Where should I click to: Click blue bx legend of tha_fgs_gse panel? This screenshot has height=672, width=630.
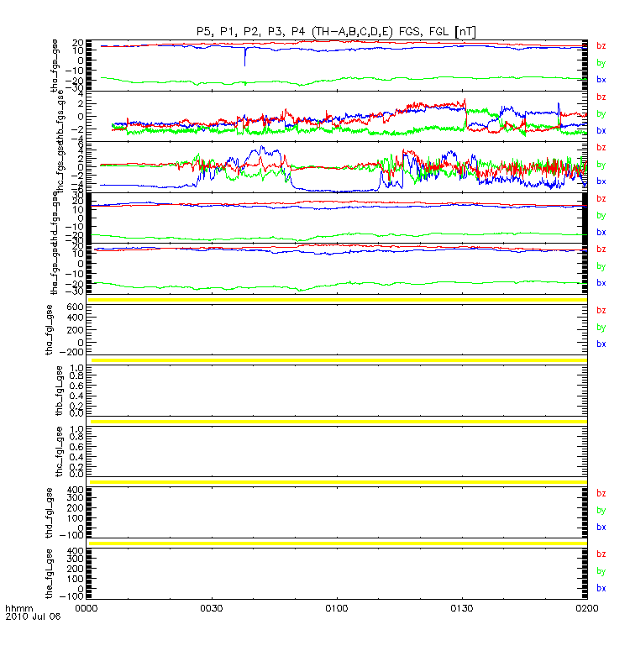(601, 80)
